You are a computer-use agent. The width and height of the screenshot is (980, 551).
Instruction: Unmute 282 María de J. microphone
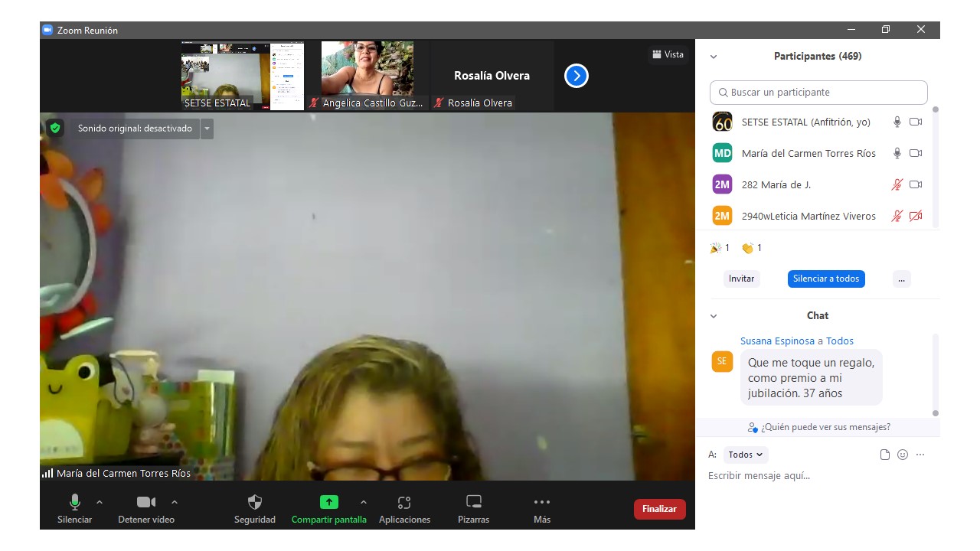point(897,184)
